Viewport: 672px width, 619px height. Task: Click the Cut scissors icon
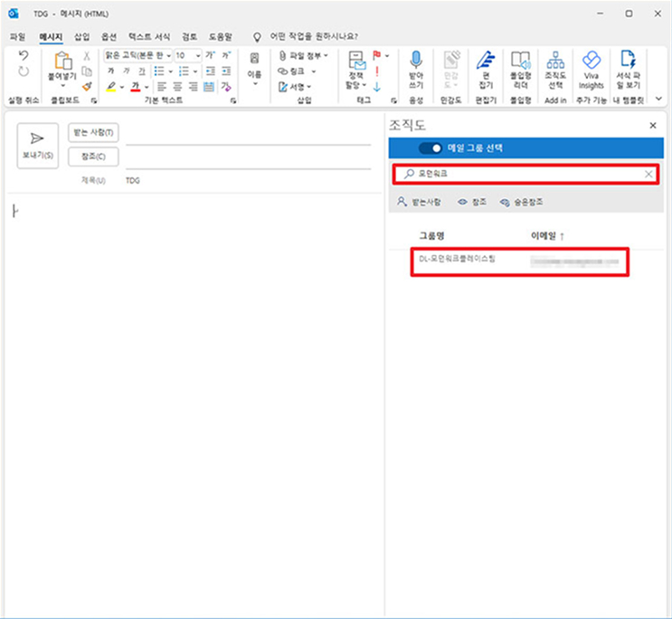pyautogui.click(x=87, y=56)
